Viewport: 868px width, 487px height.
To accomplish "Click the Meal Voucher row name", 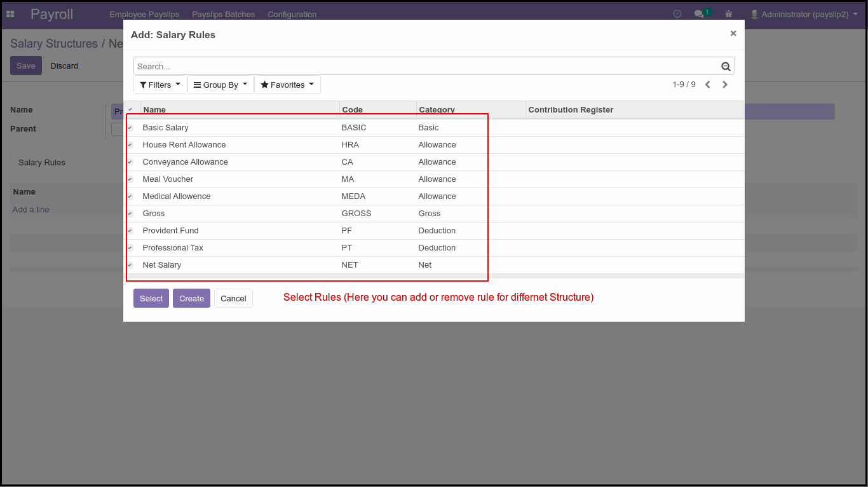I will (168, 179).
